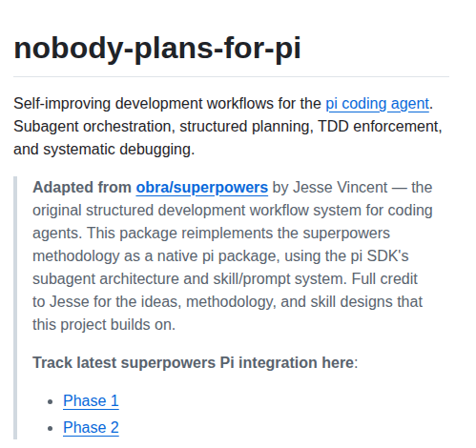Click the nobody-plans-for-pi heading
Screen dimensions: 476x448
[157, 49]
